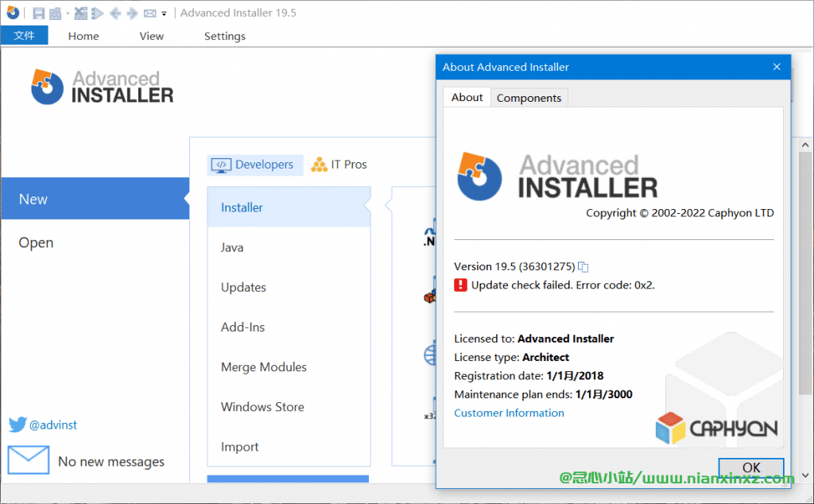Click the red update error exclamation icon
Image resolution: width=814 pixels, height=504 pixels.
460,285
